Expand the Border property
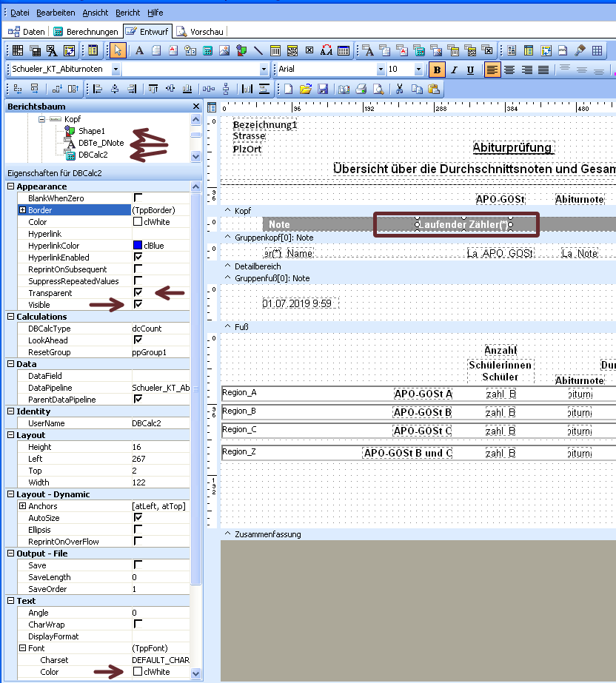This screenshot has width=616, height=683. 22,210
